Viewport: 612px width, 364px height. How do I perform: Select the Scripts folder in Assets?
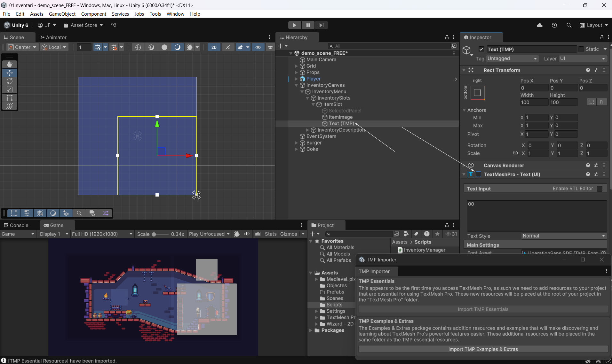[334, 305]
